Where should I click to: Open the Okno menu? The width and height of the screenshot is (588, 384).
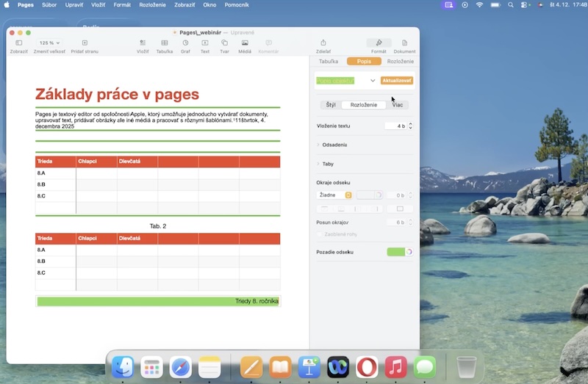click(209, 5)
